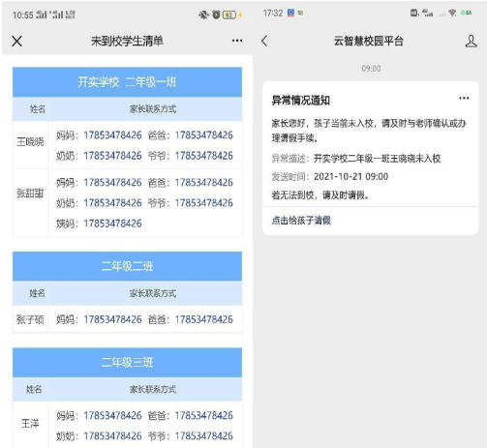This screenshot has width=487, height=448.
Task: Tap 点击给孩子请假 link
Action: click(x=301, y=221)
